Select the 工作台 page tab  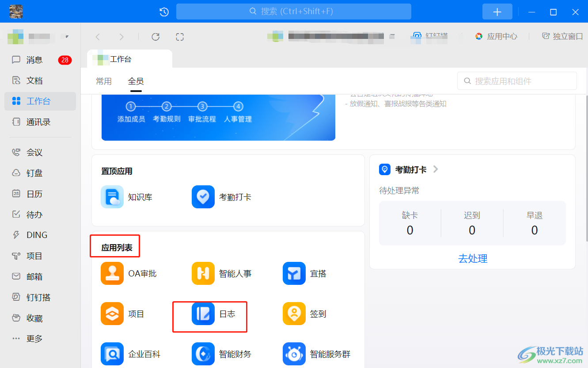[x=129, y=59]
